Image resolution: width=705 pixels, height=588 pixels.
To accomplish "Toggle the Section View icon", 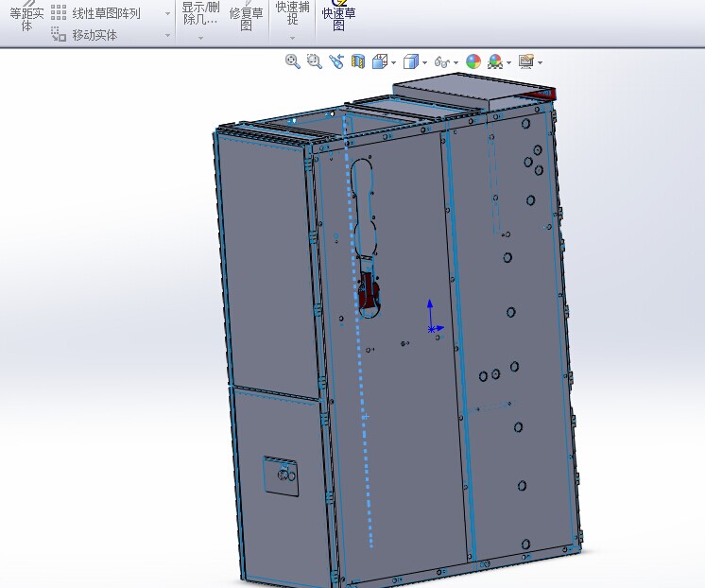I will point(358,61).
